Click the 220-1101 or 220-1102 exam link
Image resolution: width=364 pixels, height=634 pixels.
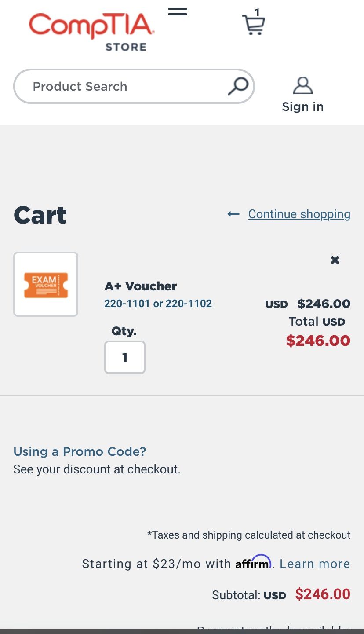(158, 304)
